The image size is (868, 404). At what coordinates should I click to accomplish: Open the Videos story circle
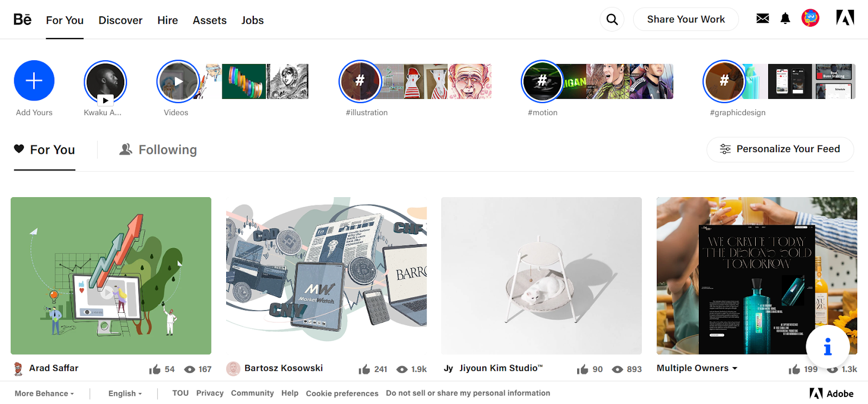[178, 81]
